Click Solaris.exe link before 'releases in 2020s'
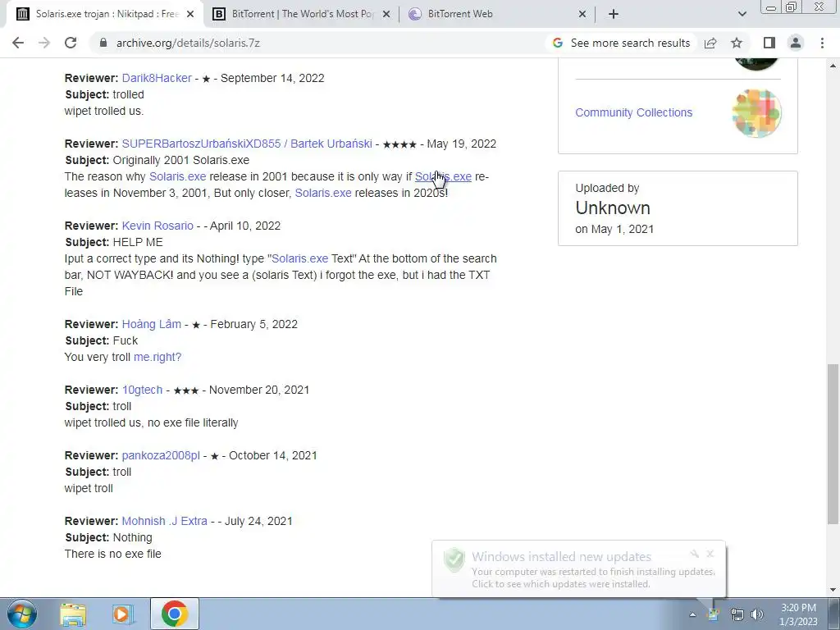This screenshot has width=840, height=630. 323,193
